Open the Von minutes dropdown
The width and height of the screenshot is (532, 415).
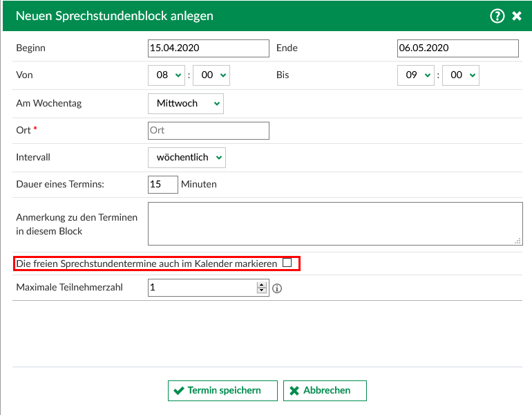[x=211, y=75]
